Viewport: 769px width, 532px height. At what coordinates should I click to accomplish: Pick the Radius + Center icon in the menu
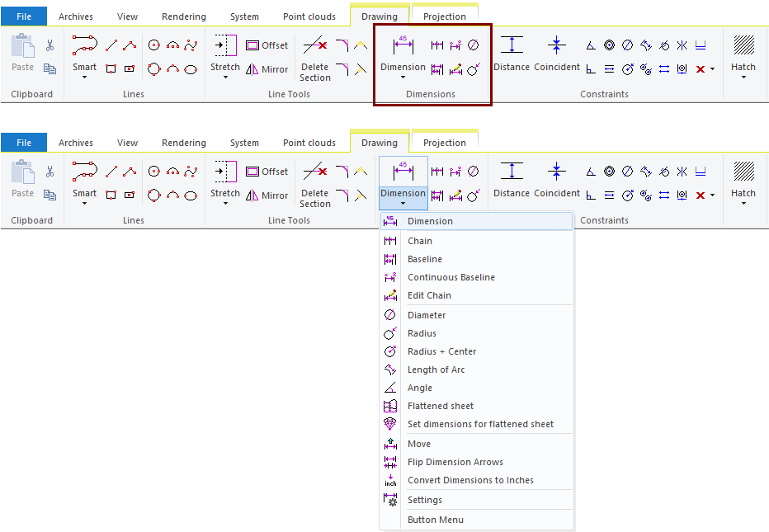(390, 351)
